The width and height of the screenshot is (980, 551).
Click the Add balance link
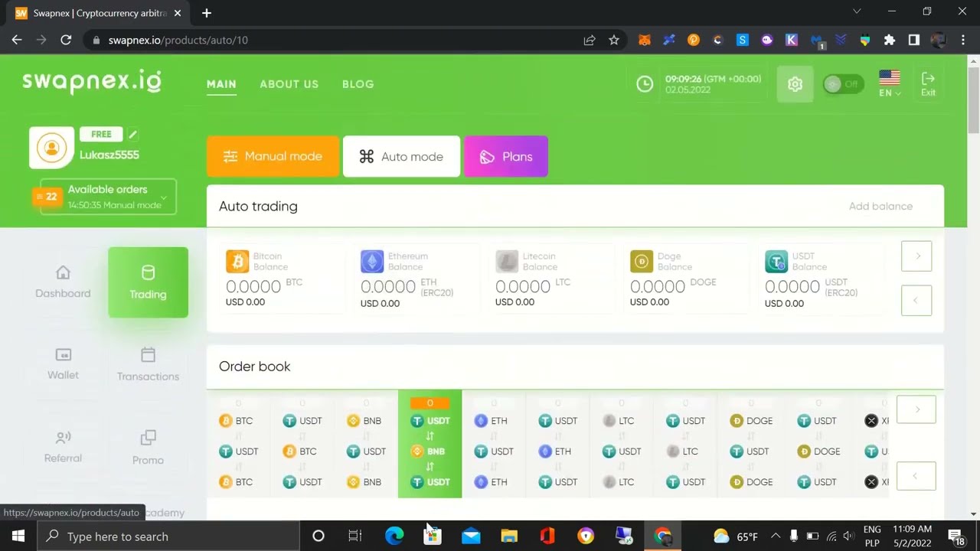[x=880, y=206]
